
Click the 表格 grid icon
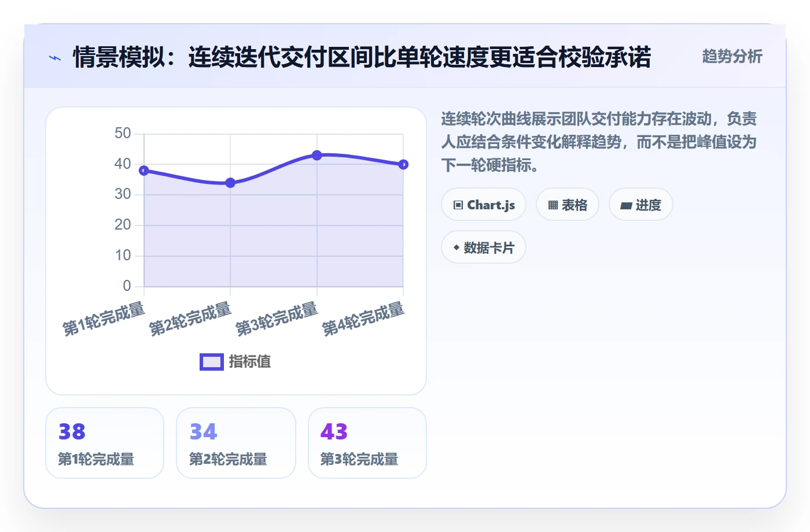pyautogui.click(x=553, y=205)
